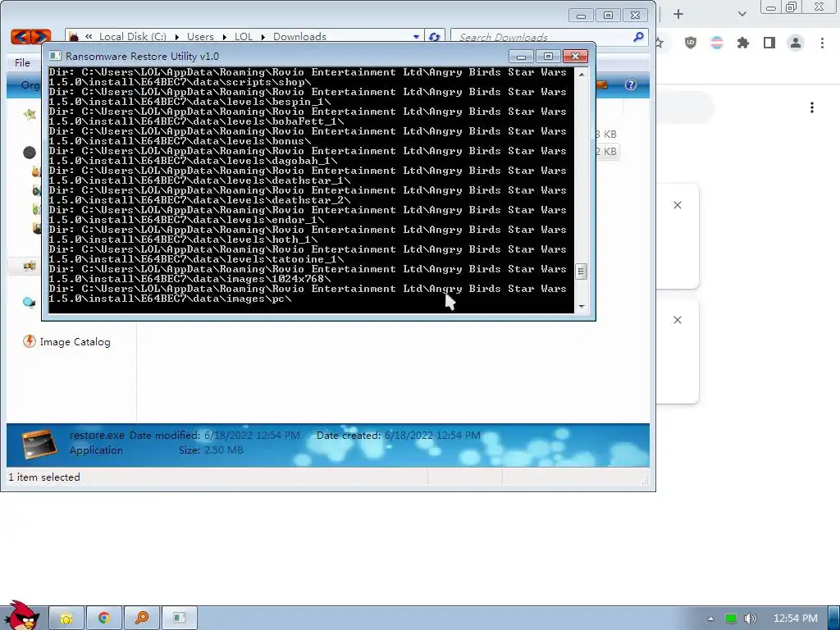Select the Ransomware Restore Utility taskbar icon
Image resolution: width=840 pixels, height=630 pixels.
180,619
